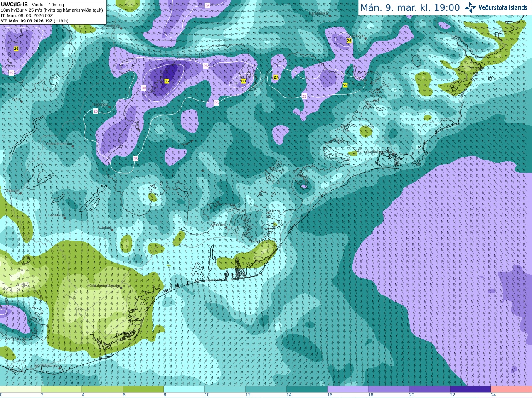Click the yellow gust label 33
532x398 pixels.
coord(244,81)
